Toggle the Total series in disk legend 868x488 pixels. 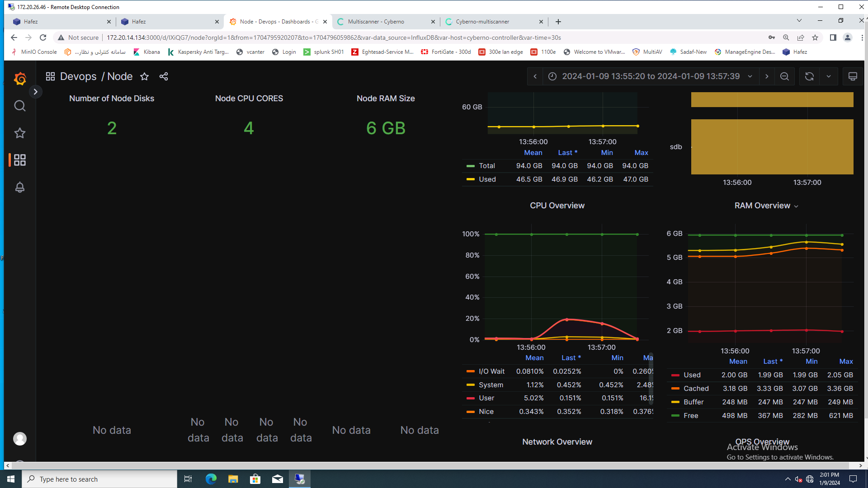point(487,166)
